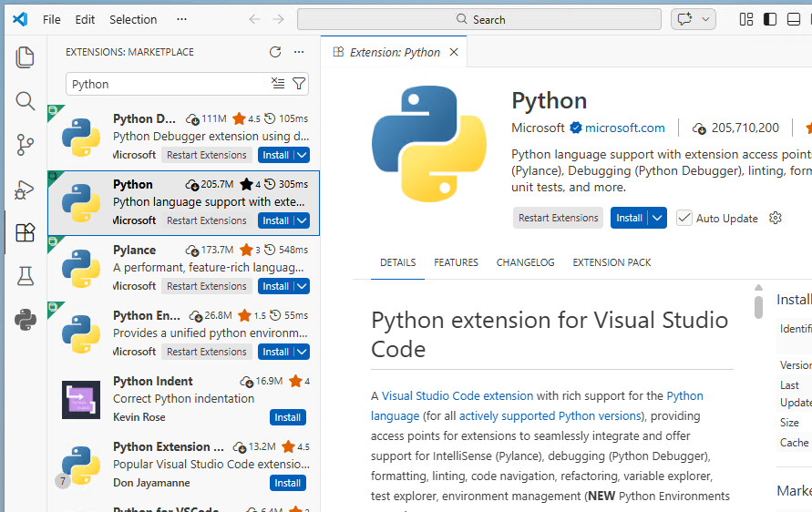The image size is (812, 512).
Task: Open the Copilot chat dropdown chevron
Action: (705, 20)
